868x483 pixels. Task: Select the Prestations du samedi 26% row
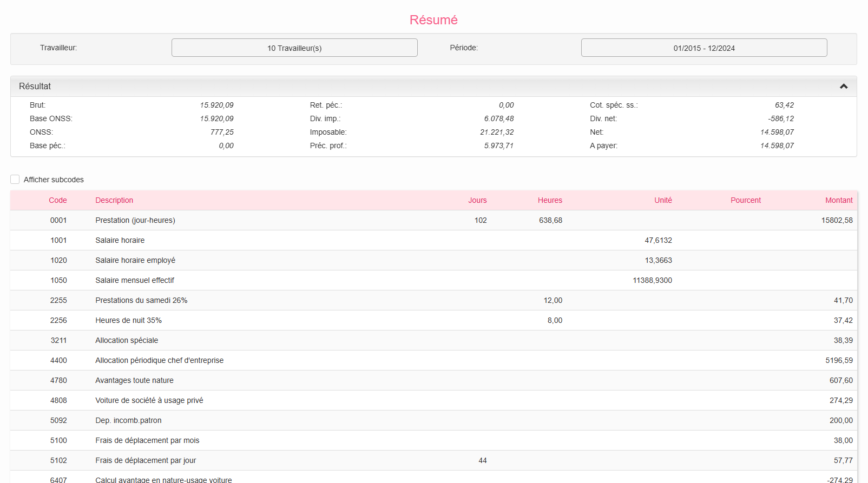pyautogui.click(x=141, y=300)
